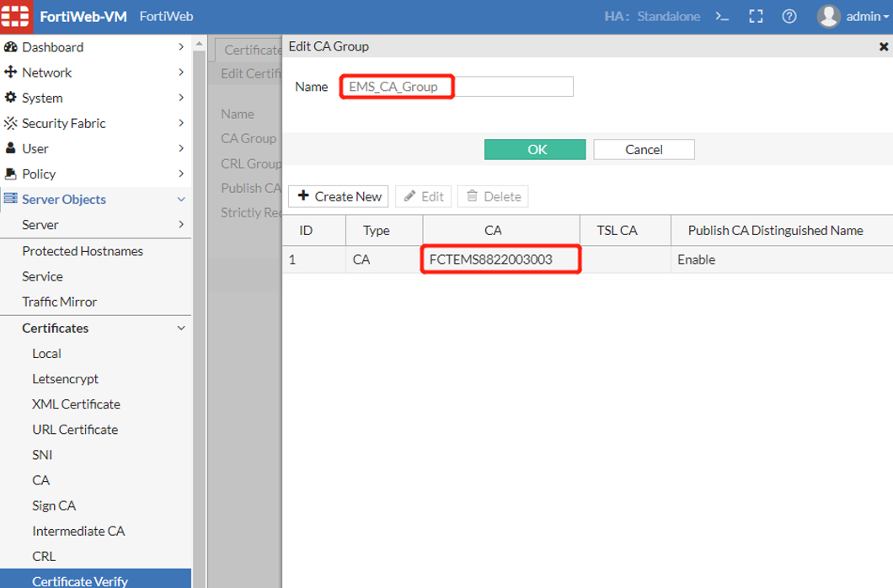Click the plus icon on Create New

(303, 195)
